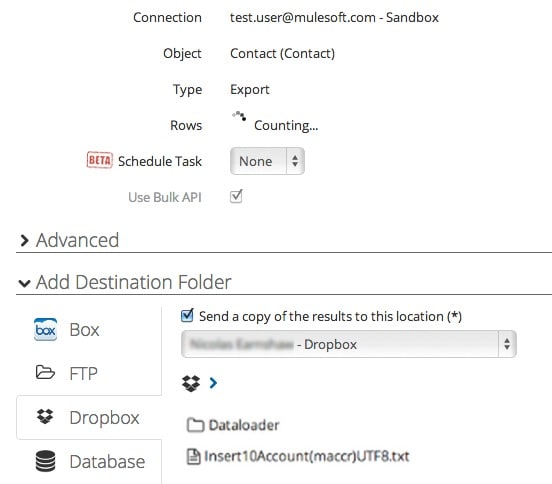This screenshot has height=484, width=552.
Task: Toggle the Use Bulk API checkbox
Action: (236, 196)
